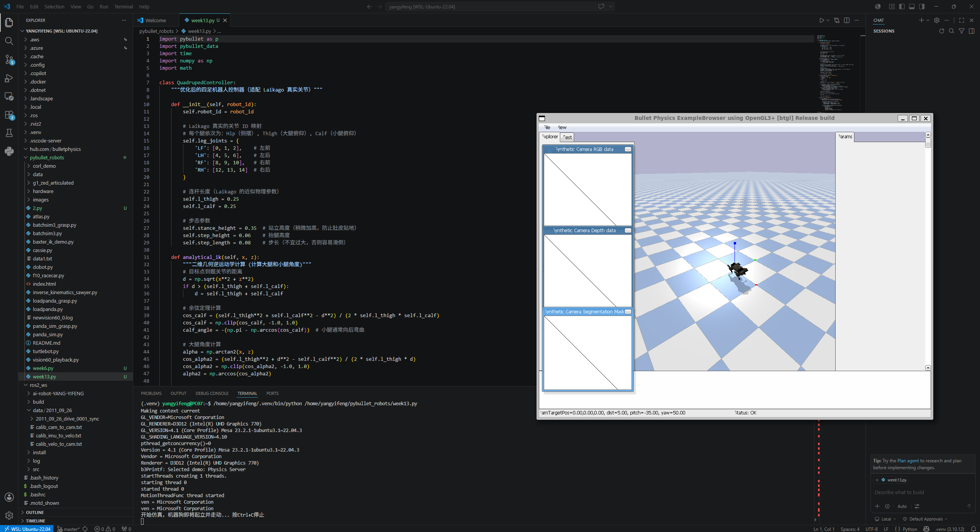Open the Accounts icon in the activity bar
Image resolution: width=980 pixels, height=532 pixels.
click(x=9, y=497)
